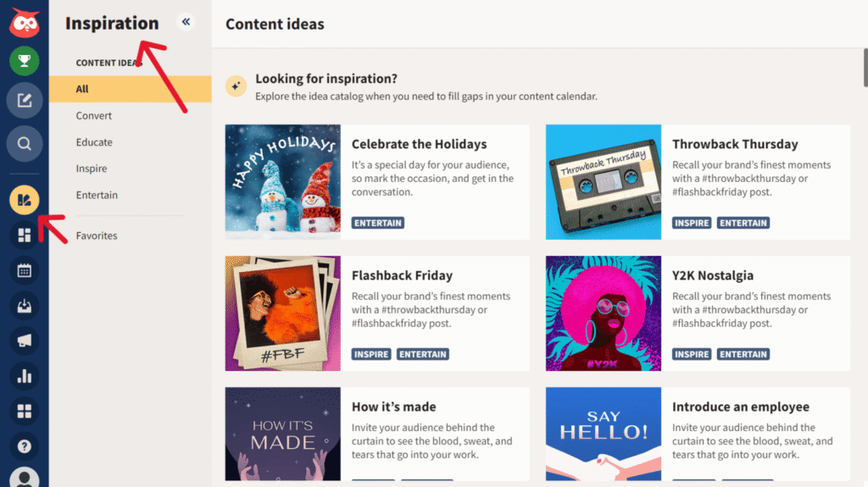Image resolution: width=868 pixels, height=487 pixels.
Task: Open the Favorites list
Action: coord(97,235)
